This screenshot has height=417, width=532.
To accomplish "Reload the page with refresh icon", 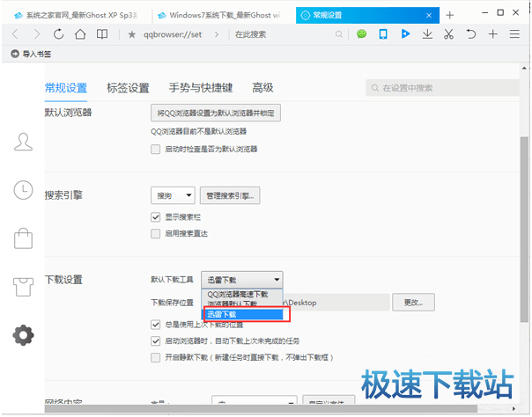I will 58,34.
